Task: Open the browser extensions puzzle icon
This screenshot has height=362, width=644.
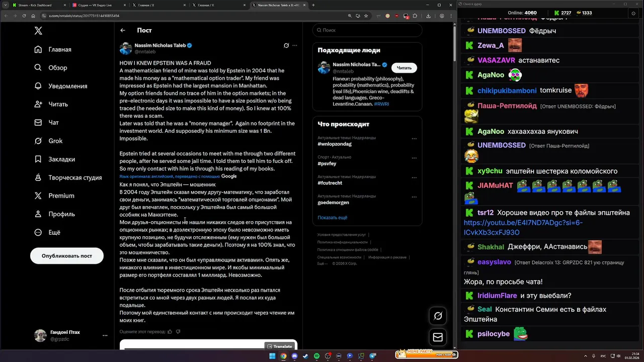Action: [x=415, y=16]
